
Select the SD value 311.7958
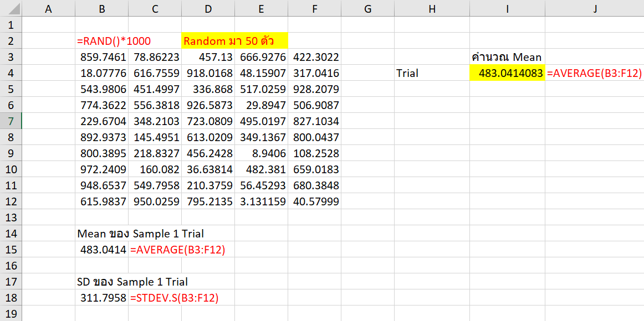click(101, 298)
